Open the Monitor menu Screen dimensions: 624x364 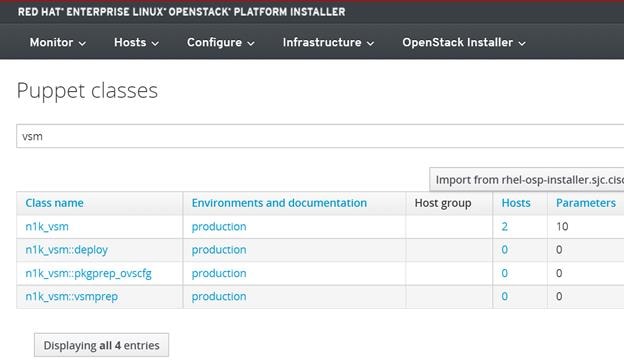[58, 43]
